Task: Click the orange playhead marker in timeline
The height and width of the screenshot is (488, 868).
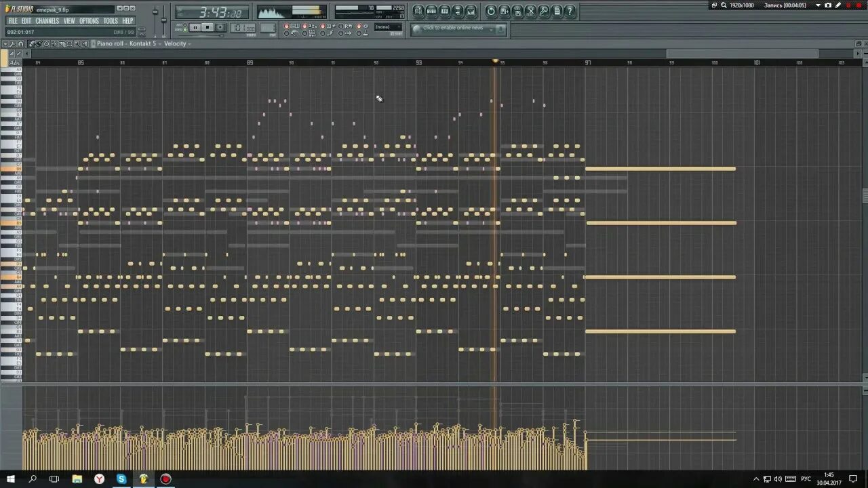Action: tap(495, 62)
